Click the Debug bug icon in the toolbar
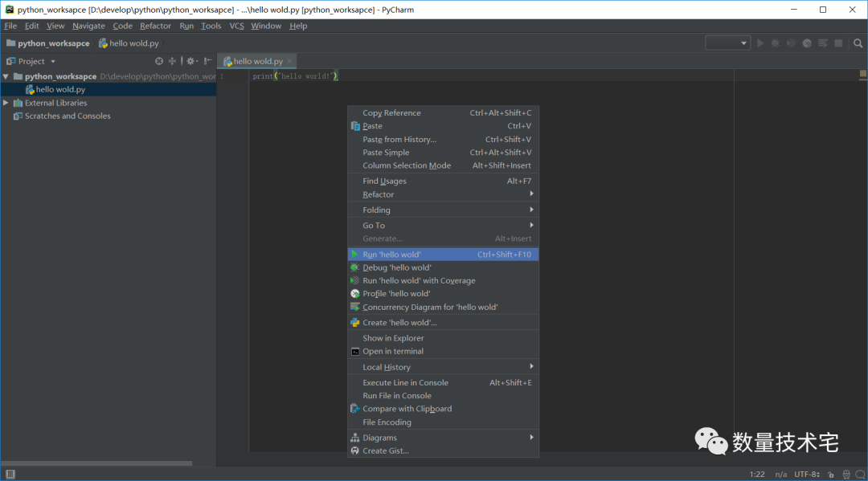Viewport: 868px width, 481px height. pos(776,43)
